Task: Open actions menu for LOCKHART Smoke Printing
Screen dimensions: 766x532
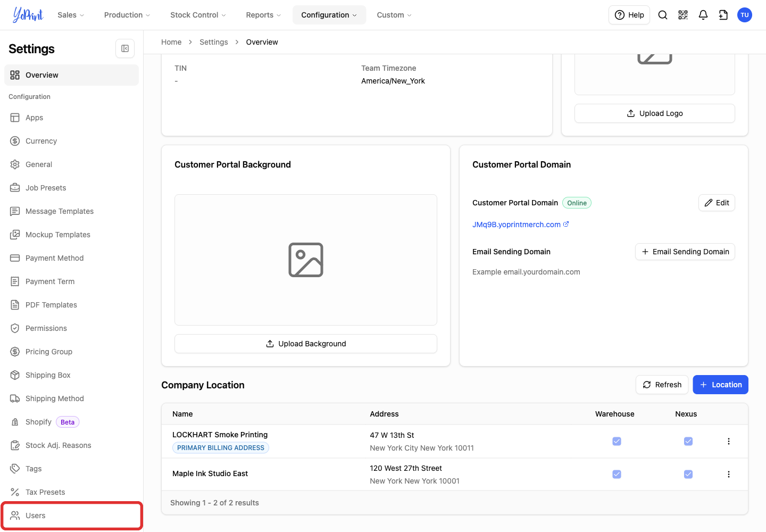Action: tap(729, 441)
